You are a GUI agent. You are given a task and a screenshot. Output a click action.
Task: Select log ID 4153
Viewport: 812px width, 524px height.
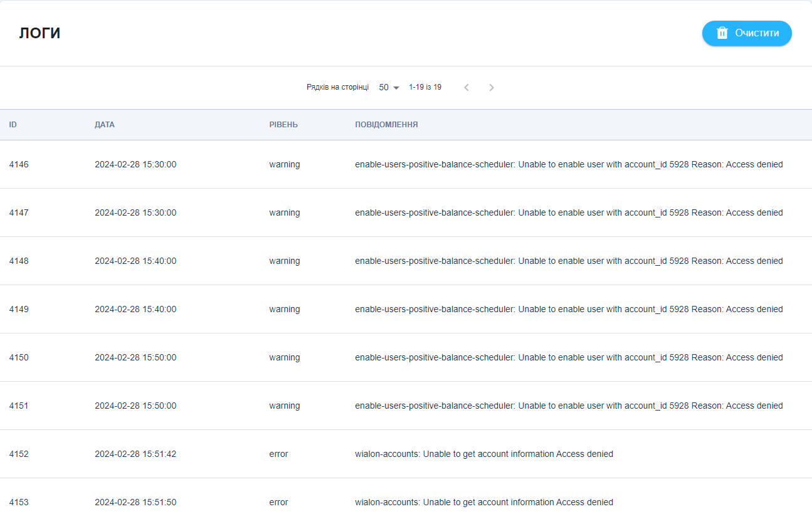tap(19, 502)
